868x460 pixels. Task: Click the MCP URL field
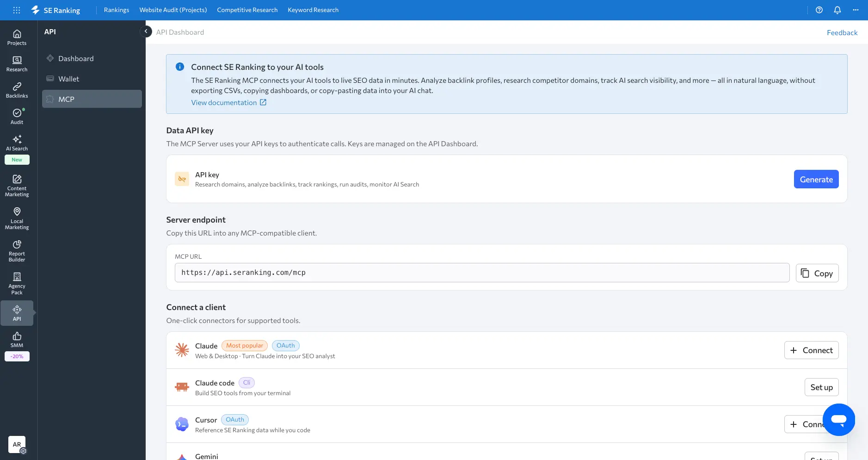click(x=482, y=273)
